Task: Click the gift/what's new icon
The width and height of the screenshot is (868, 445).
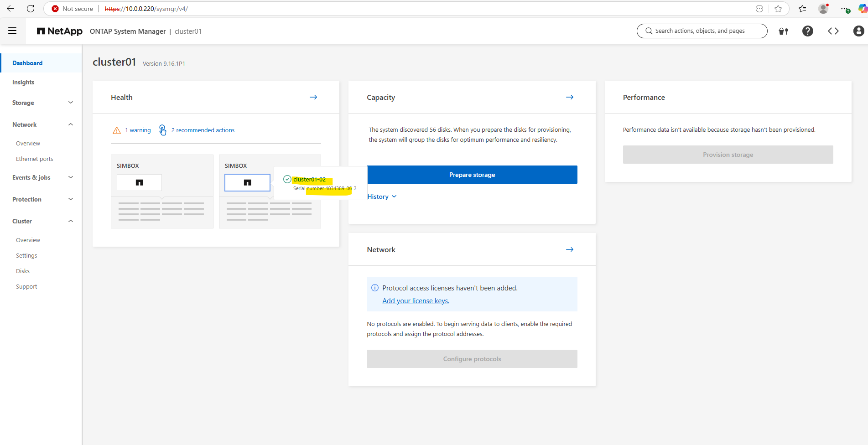Action: 783,31
